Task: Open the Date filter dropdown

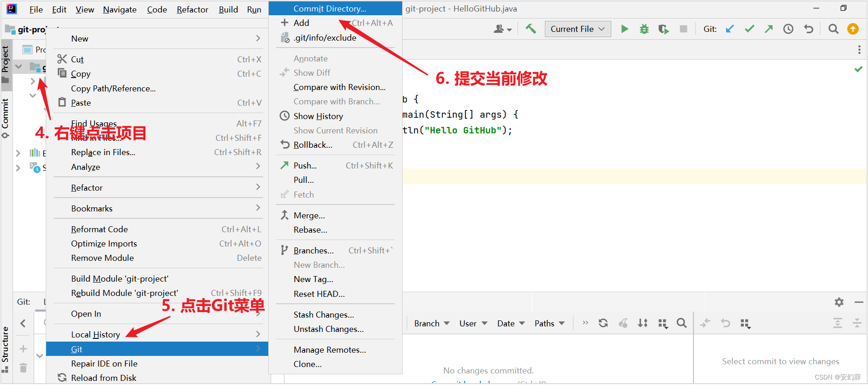Action: (511, 324)
